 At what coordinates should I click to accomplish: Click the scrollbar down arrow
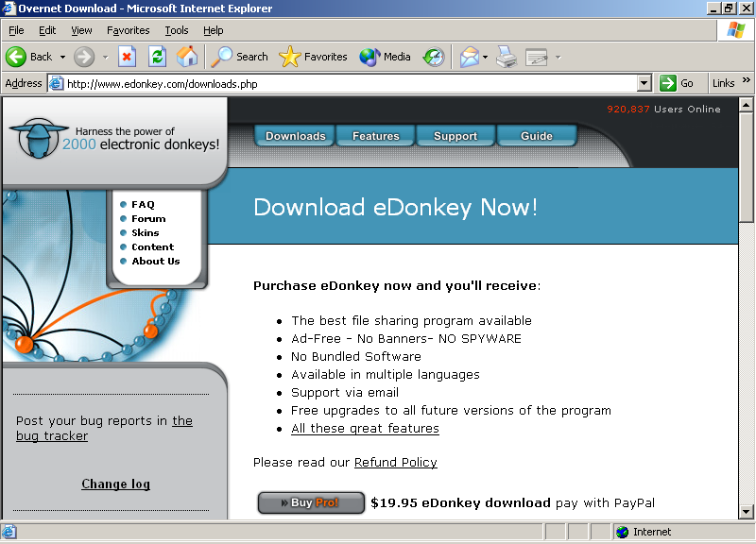click(746, 512)
